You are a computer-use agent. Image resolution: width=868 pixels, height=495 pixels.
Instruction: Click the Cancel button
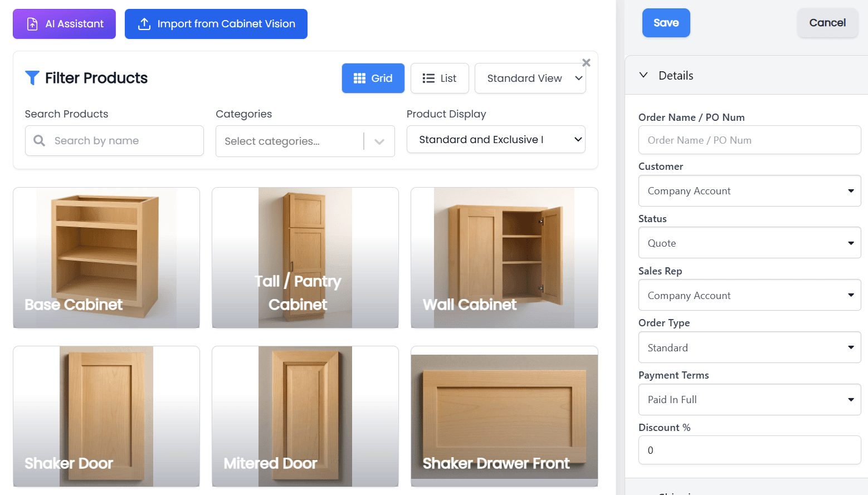click(827, 23)
